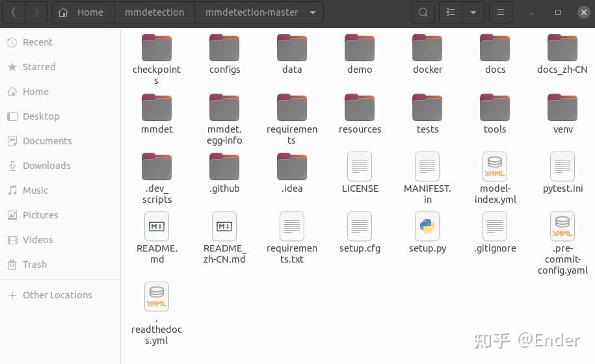Click the search magnifier button
This screenshot has width=595, height=364.
point(423,12)
